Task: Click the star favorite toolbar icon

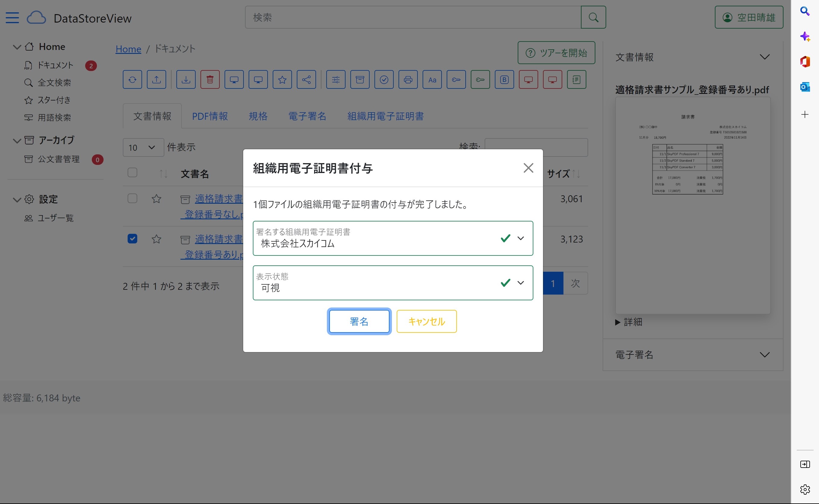Action: 282,80
